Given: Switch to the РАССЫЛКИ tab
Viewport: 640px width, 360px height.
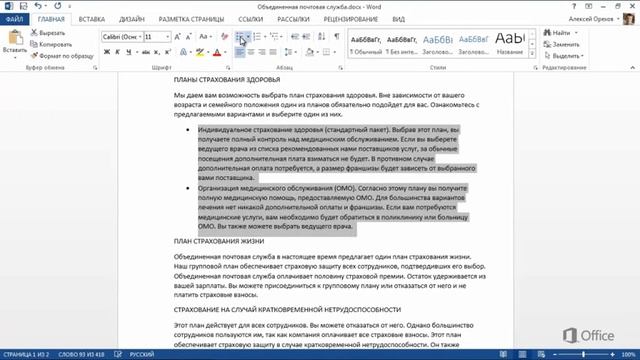Looking at the screenshot, I should pyautogui.click(x=293, y=19).
